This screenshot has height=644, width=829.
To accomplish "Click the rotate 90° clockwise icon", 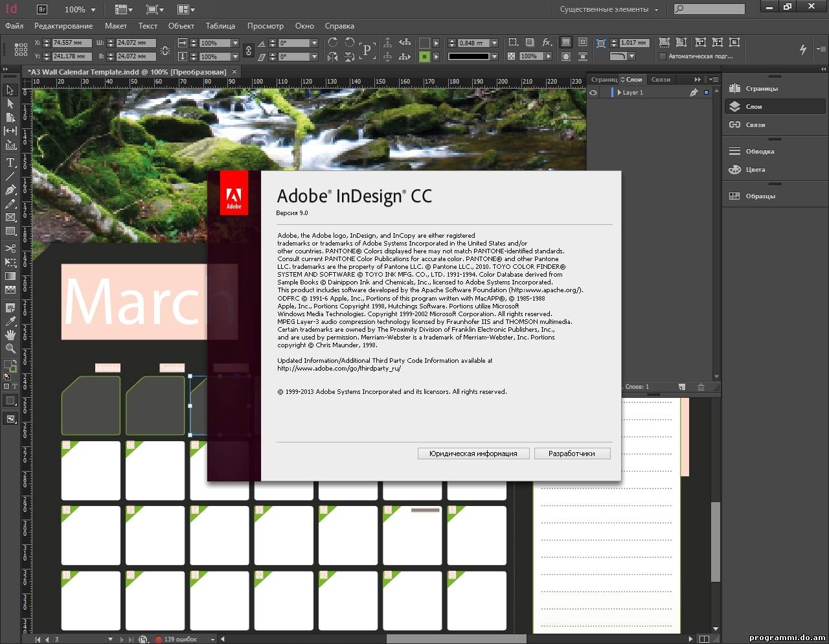I will 333,43.
